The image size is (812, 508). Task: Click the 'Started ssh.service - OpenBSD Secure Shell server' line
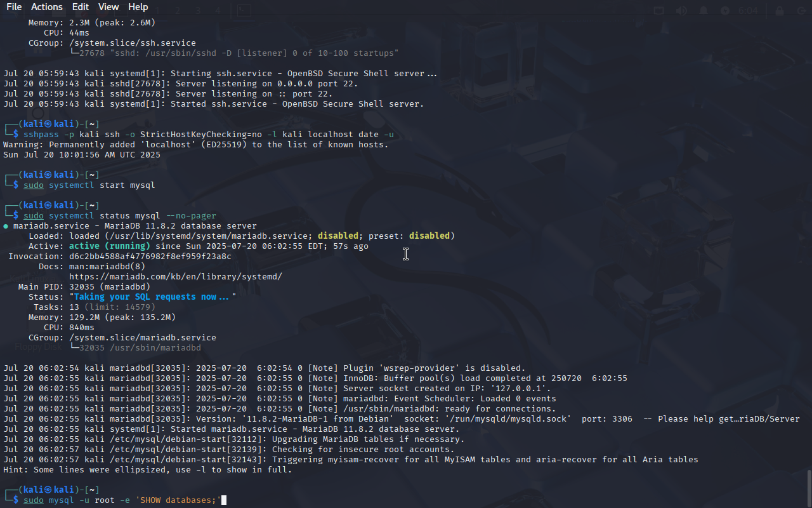click(214, 104)
